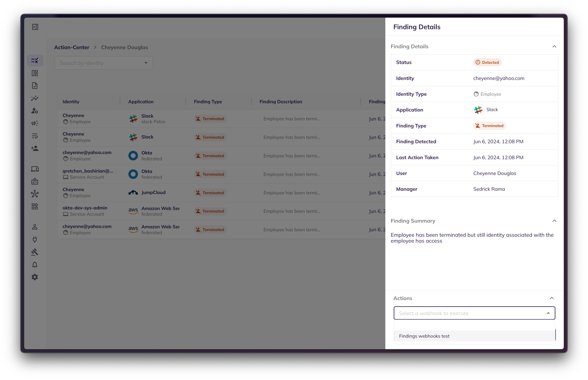Click the sidebar collapse panel icon
Screen dimensions: 588x380
(x=35, y=27)
